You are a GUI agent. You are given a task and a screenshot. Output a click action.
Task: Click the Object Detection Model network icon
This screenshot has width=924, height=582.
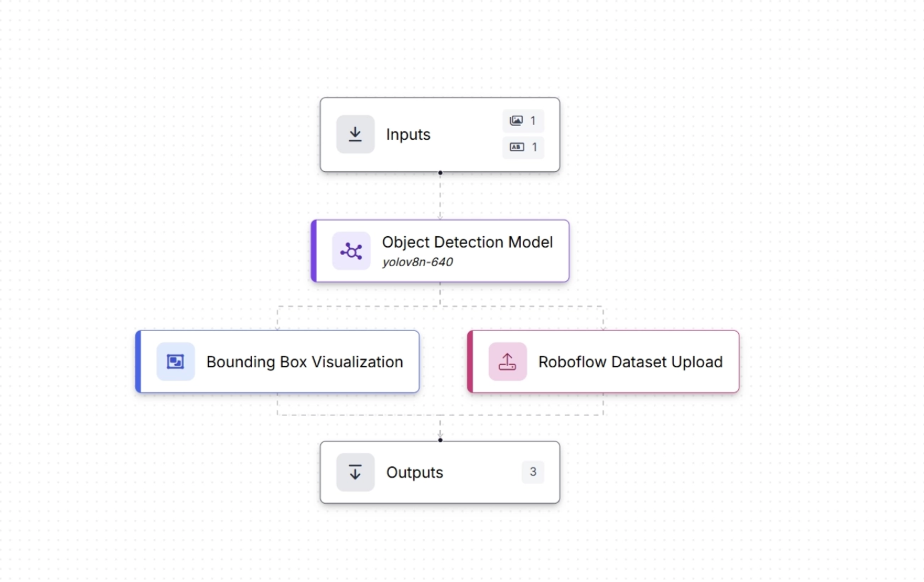click(351, 252)
